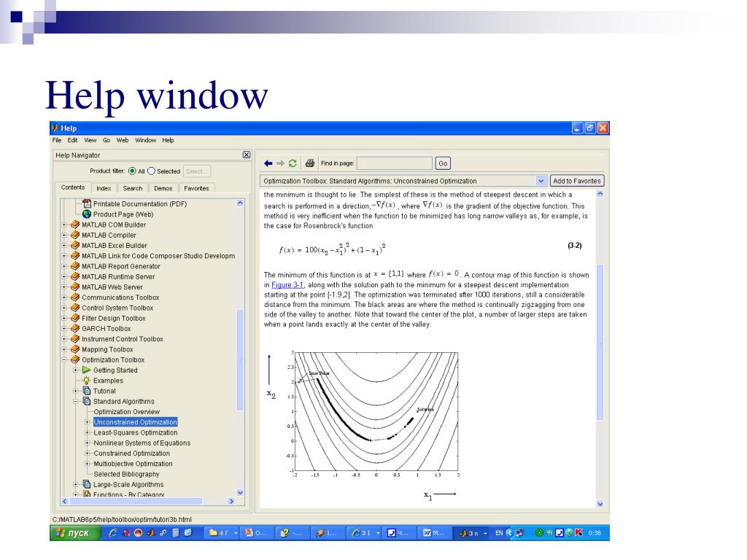This screenshot has height=560, width=747.
Task: Click the navigator horizontal scrollbar thumb
Action: [136, 502]
